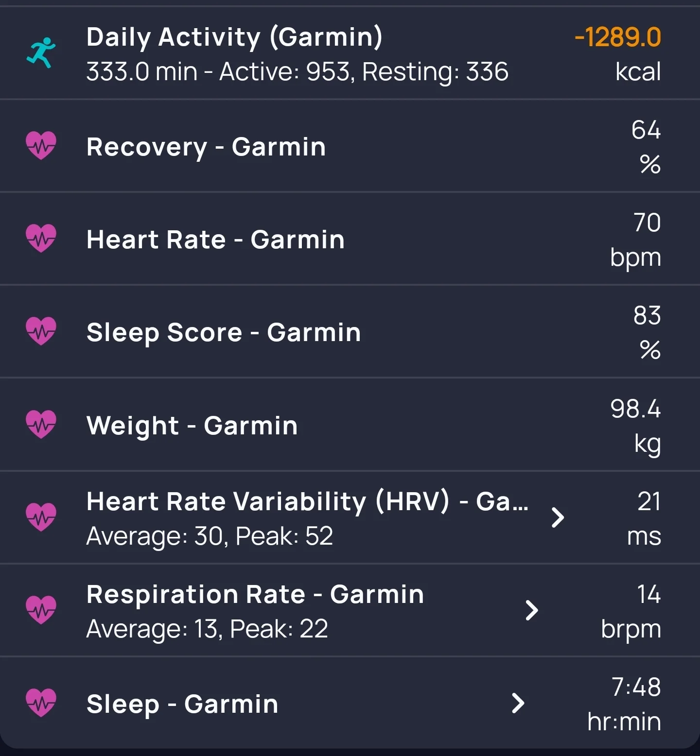Image resolution: width=700 pixels, height=756 pixels.
Task: Expand the Heart Rate Variability chevron arrow
Action: click(558, 517)
